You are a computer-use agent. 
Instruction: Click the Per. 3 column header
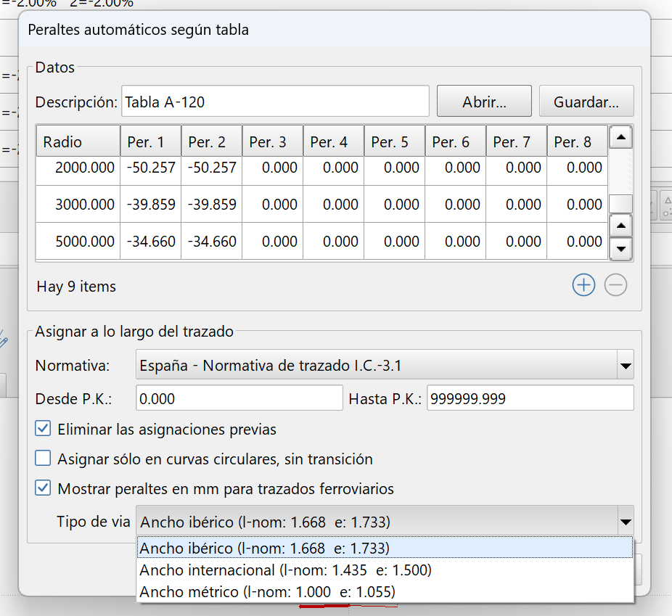[x=273, y=141]
